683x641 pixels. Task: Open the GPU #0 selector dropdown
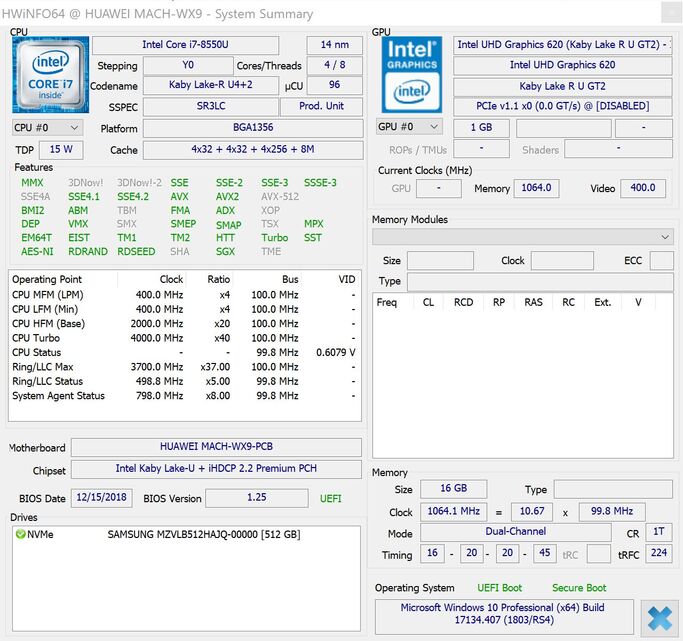click(408, 127)
